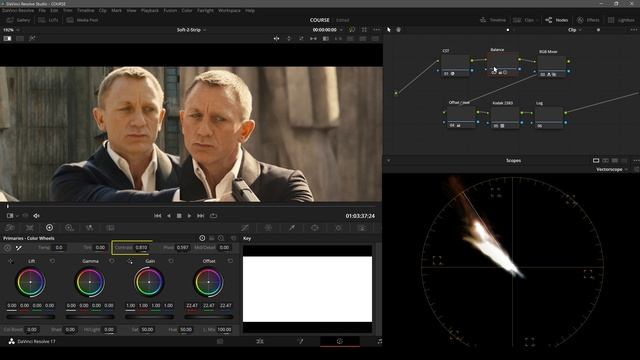640x360 pixels.
Task: Click the Lift color wheel center
Action: (x=31, y=282)
